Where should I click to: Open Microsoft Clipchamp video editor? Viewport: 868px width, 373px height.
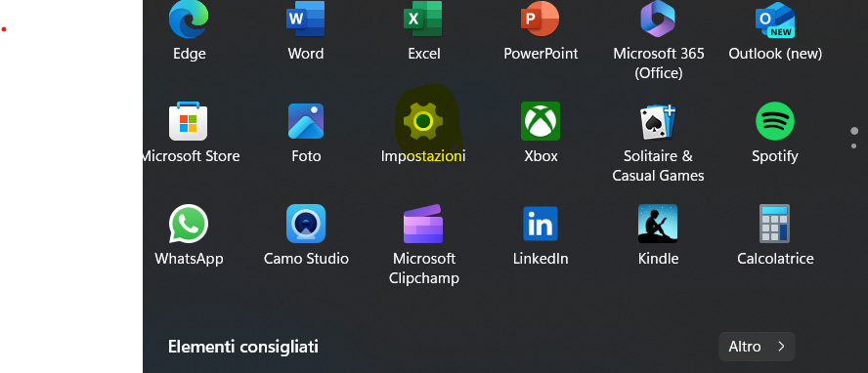coord(423,224)
